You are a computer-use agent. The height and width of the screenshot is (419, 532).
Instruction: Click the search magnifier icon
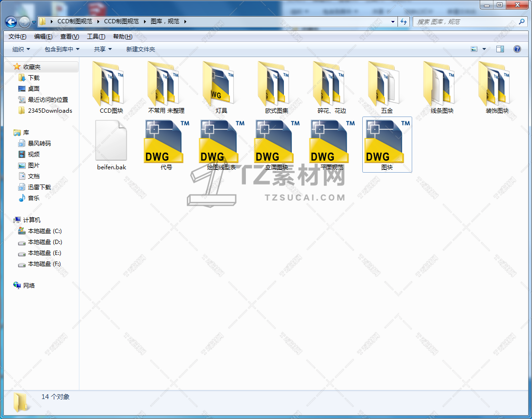(522, 22)
